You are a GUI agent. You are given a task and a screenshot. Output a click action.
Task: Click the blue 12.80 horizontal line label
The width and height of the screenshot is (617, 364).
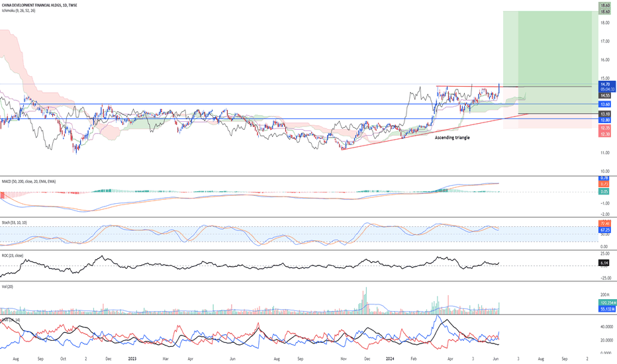606,120
